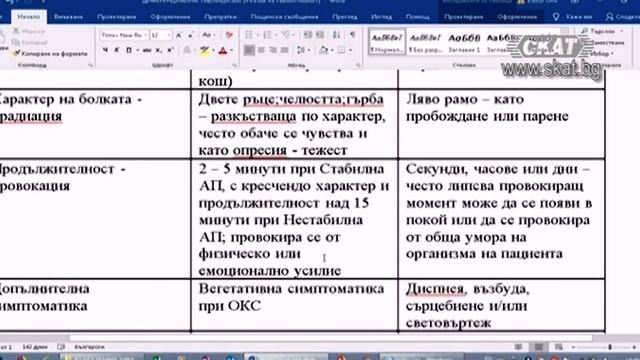Screen dimensions: 640x360
Task: Open the first Оформление tab
Action: click(170, 17)
